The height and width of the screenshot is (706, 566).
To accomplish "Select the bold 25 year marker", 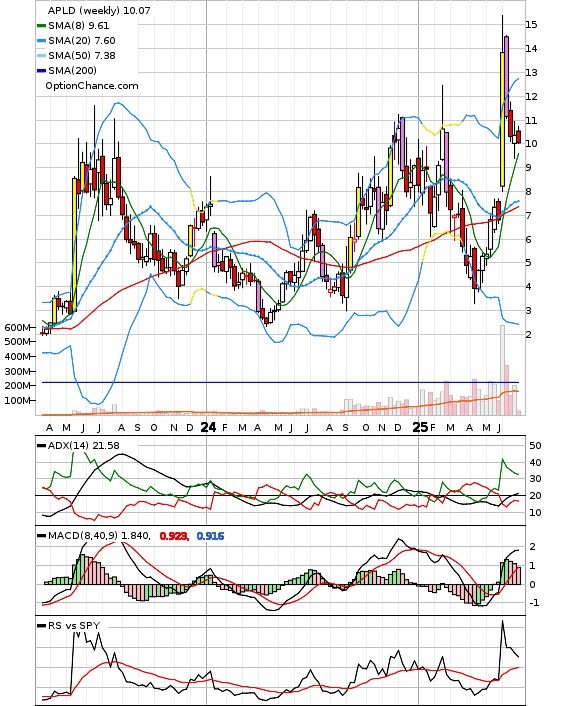I will (x=420, y=427).
